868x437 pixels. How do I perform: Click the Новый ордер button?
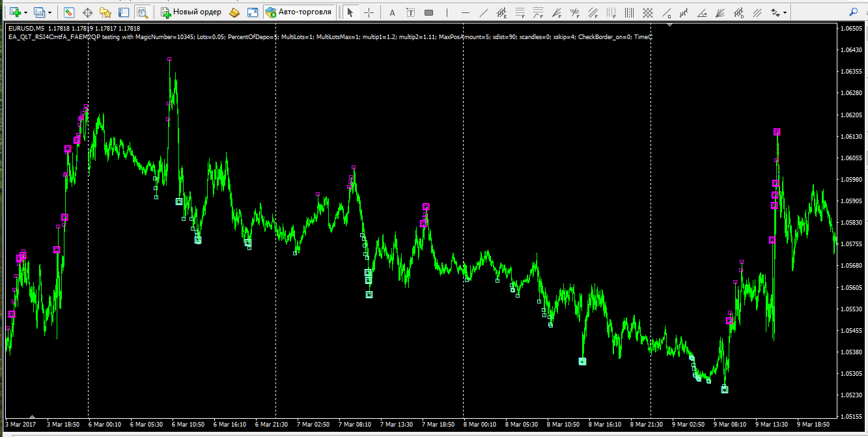[x=191, y=12]
